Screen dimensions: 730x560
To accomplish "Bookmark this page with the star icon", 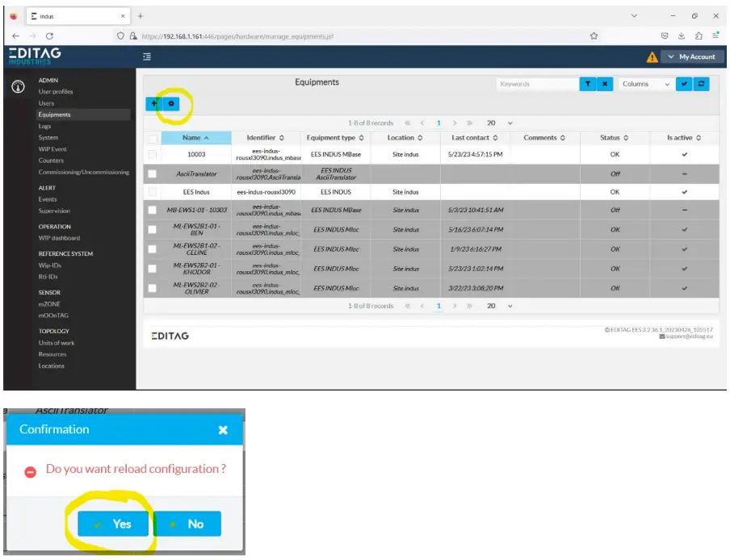I will click(x=594, y=36).
